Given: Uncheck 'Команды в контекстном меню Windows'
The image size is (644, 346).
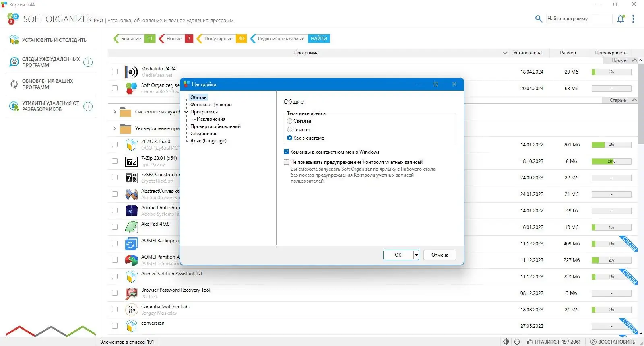Looking at the screenshot, I should [286, 152].
